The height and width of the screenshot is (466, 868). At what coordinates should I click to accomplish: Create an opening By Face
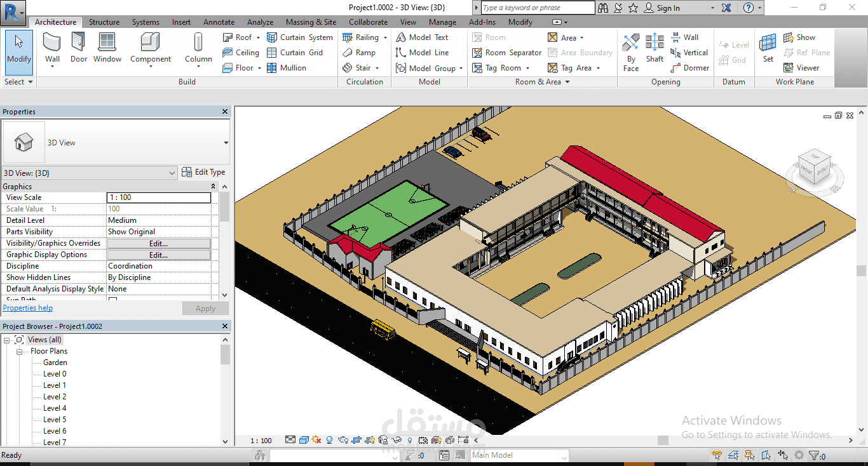pos(631,52)
